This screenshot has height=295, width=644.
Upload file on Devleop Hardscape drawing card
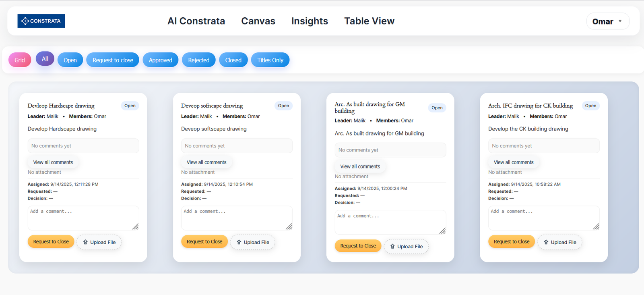99,242
